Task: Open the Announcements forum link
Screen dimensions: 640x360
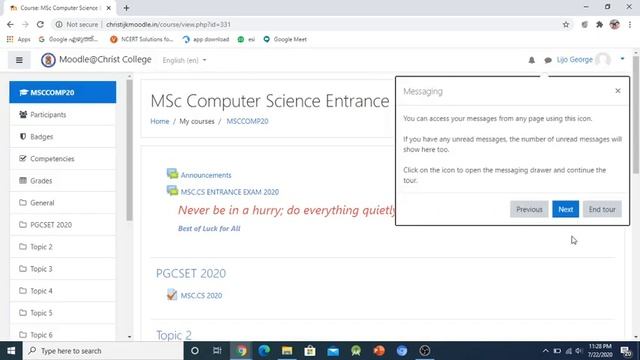Action: pos(206,175)
